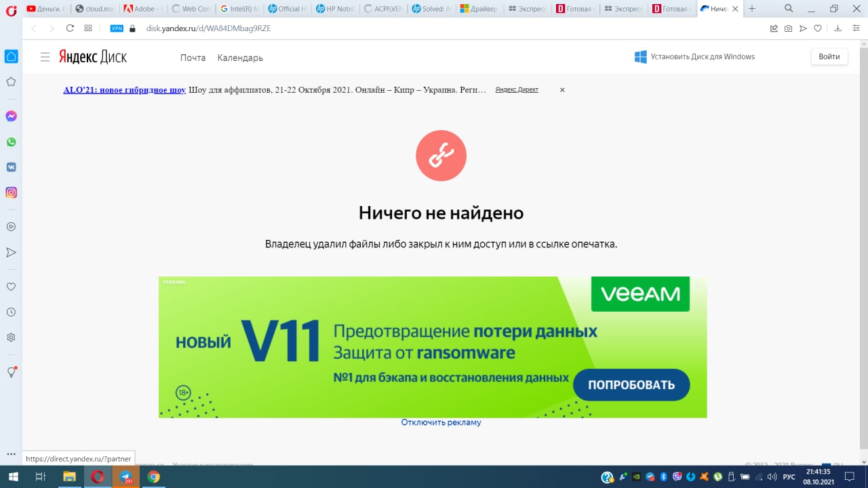Switch the РУС input language indicator
868x488 pixels.
[x=789, y=477]
